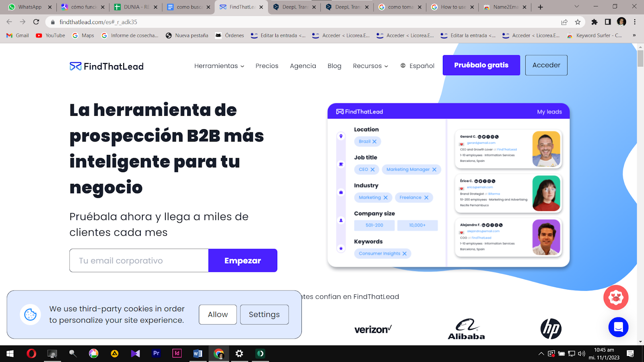Expand the Herramientas dropdown menu
This screenshot has width=644, height=362.
pos(219,66)
